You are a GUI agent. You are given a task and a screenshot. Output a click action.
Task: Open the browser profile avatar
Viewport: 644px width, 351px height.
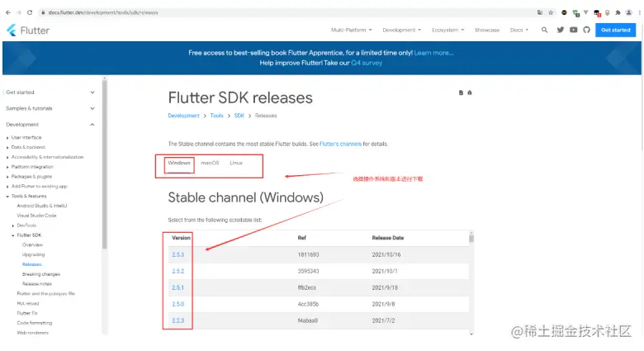[x=629, y=12]
